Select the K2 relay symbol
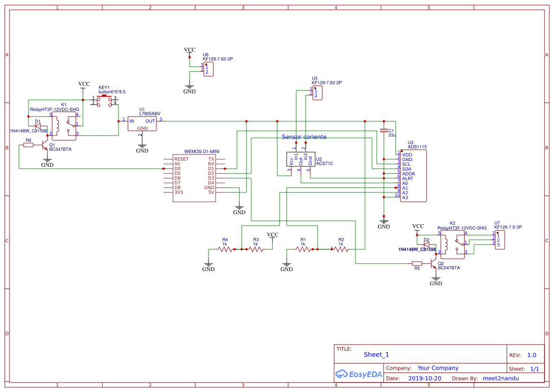Viewport: 554px width, 392px height. point(453,245)
